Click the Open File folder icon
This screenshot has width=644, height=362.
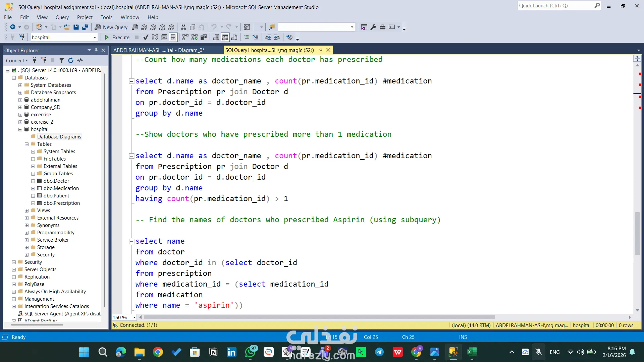(67, 27)
